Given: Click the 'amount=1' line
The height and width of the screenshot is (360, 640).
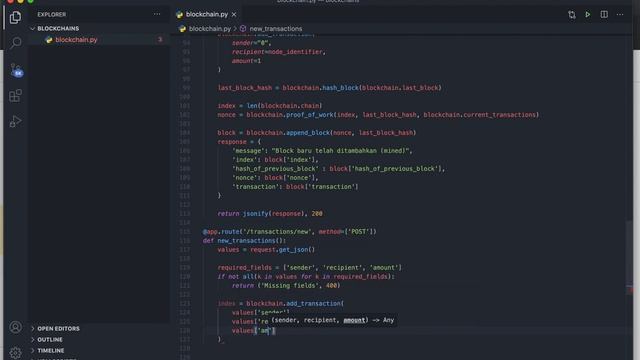Looking at the screenshot, I should [246, 61].
